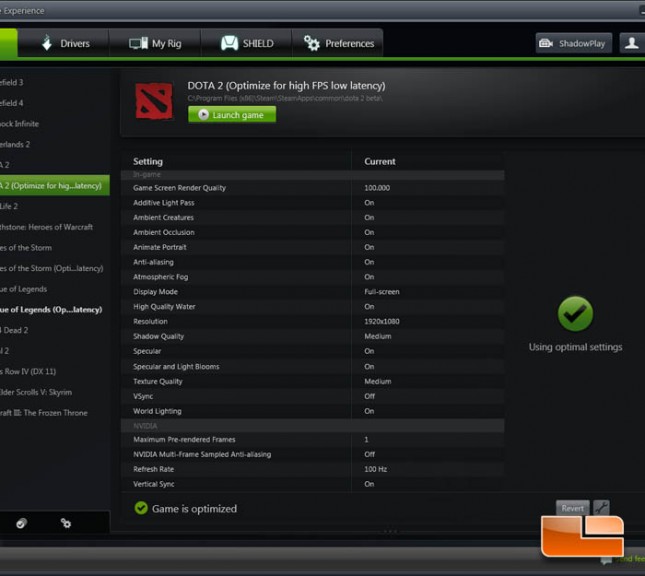Click the 100.000 render quality value

pyautogui.click(x=377, y=188)
